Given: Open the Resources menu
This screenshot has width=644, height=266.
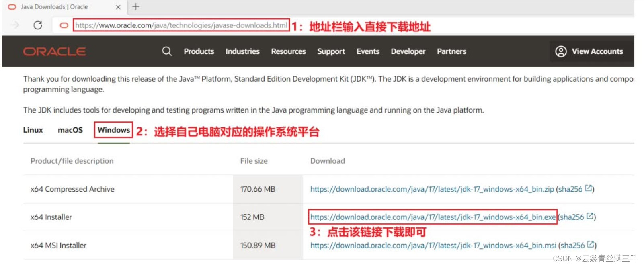Looking at the screenshot, I should (x=288, y=51).
